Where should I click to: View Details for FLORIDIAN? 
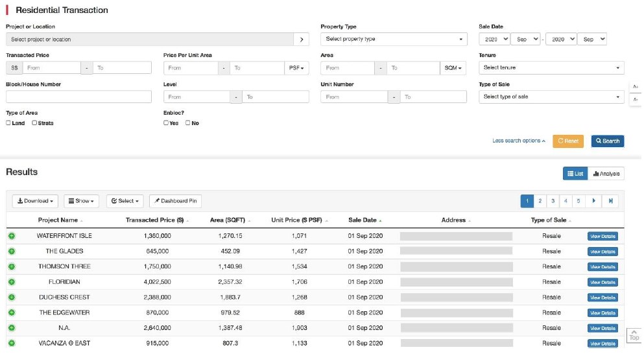pos(602,282)
